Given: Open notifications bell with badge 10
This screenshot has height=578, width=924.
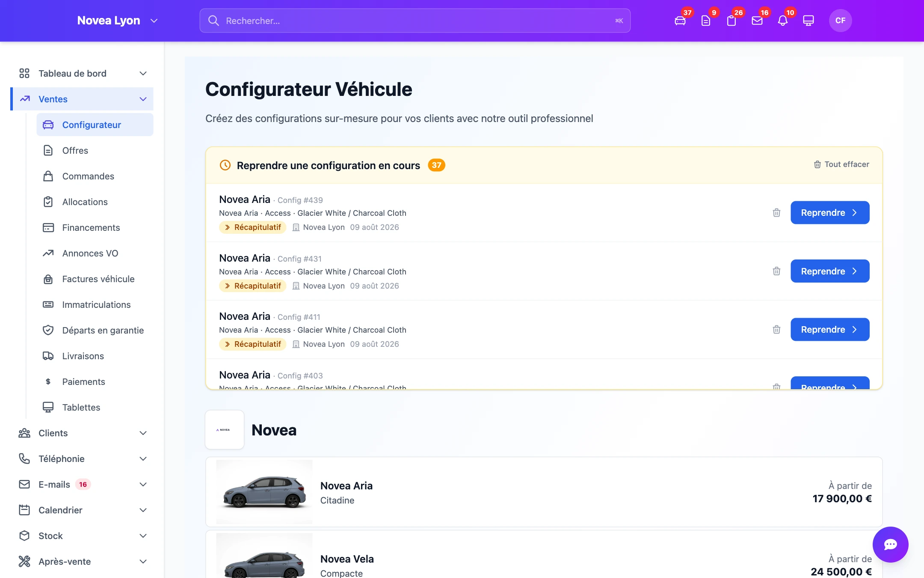Looking at the screenshot, I should 783,21.
